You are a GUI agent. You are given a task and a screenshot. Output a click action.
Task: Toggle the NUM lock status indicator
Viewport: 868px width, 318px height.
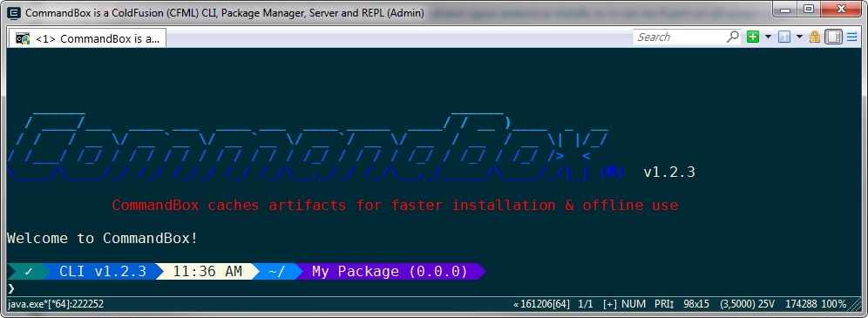[634, 303]
